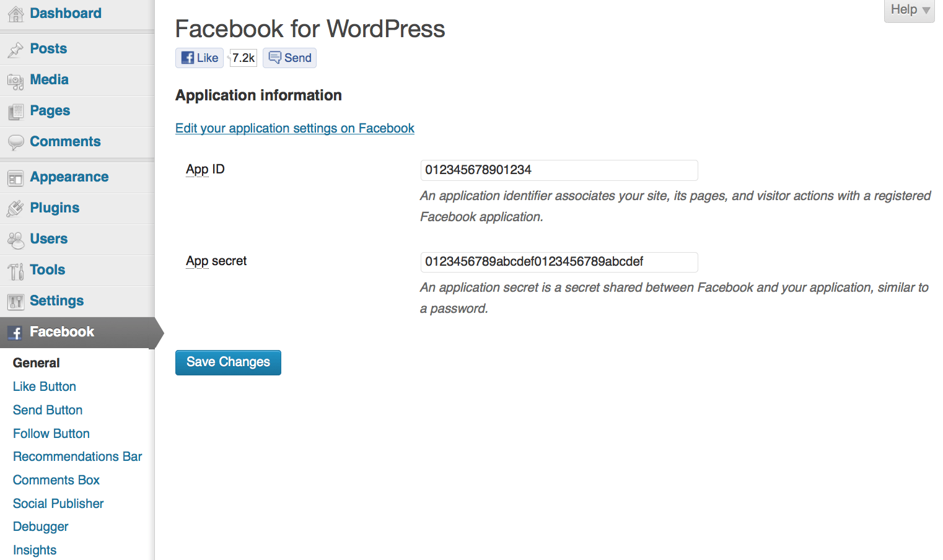Click the Posts pushpin icon
Image resolution: width=943 pixels, height=560 pixels.
coord(15,50)
